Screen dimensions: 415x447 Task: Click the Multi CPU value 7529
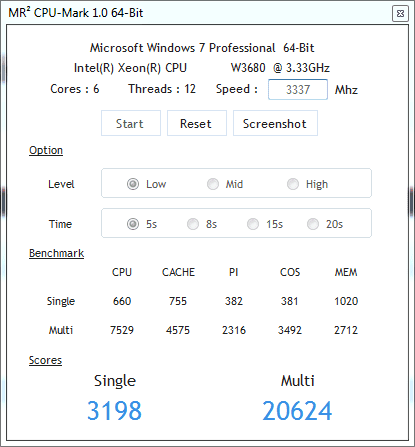point(122,330)
